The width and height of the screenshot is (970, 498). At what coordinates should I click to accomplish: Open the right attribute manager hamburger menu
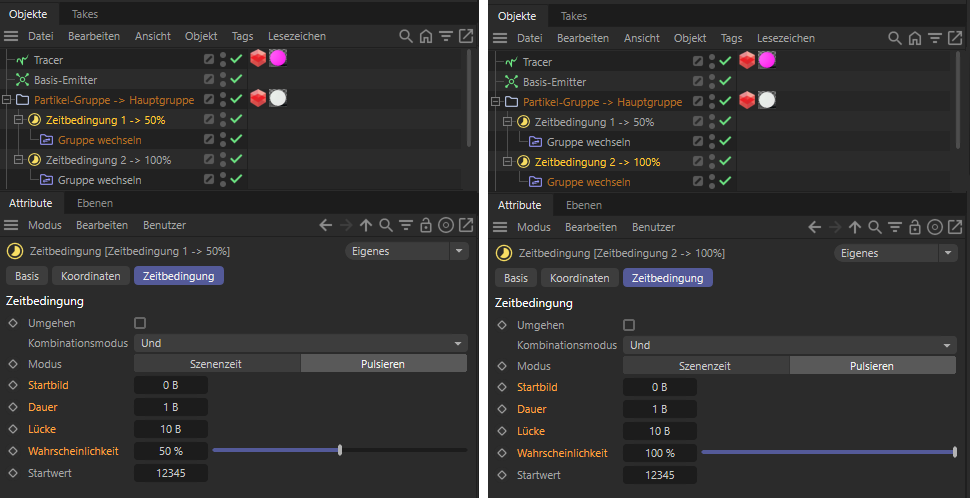[500, 227]
